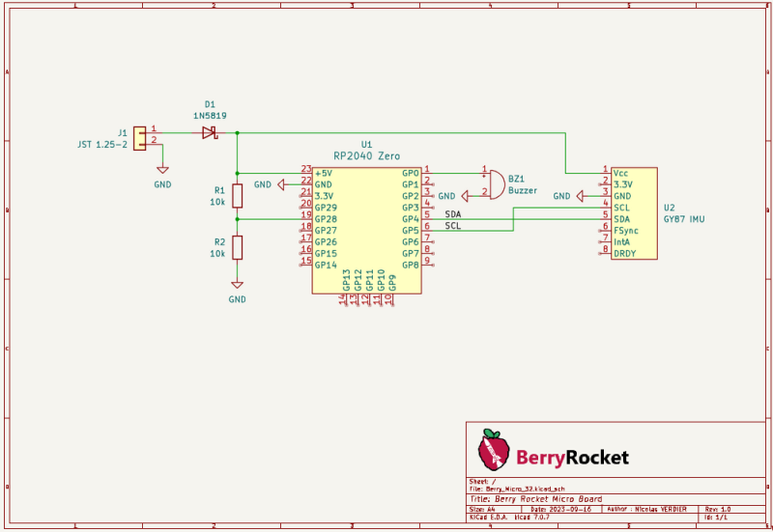This screenshot has height=532, width=773.
Task: Click the Vcc pin on U2
Action: coord(620,172)
